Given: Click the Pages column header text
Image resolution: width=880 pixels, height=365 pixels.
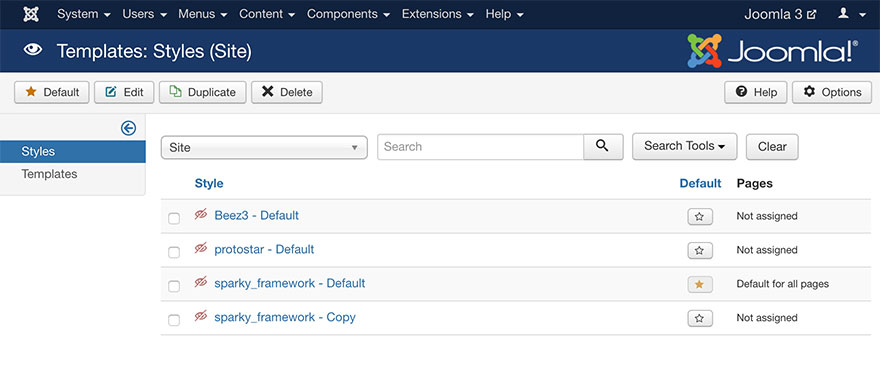Looking at the screenshot, I should [x=754, y=183].
